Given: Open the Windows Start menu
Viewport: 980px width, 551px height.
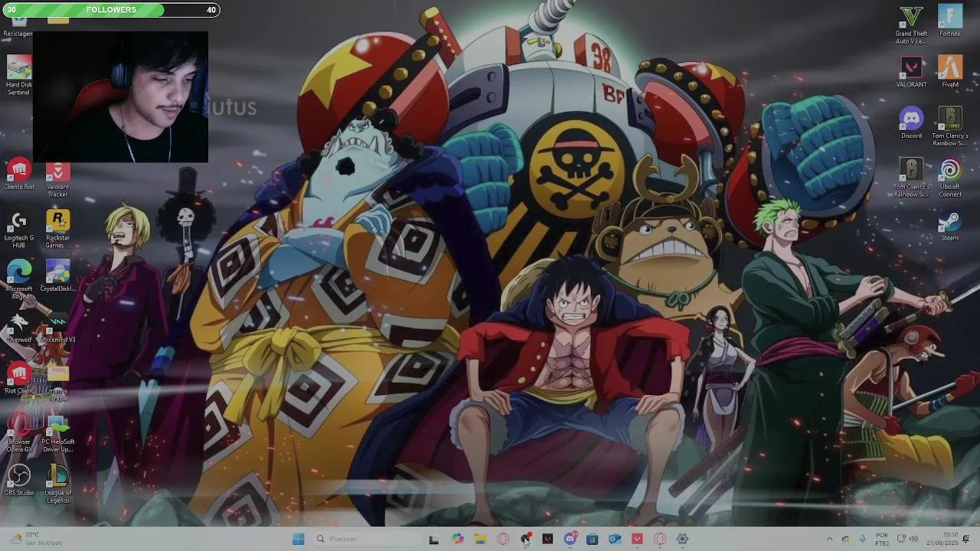Looking at the screenshot, I should point(298,539).
